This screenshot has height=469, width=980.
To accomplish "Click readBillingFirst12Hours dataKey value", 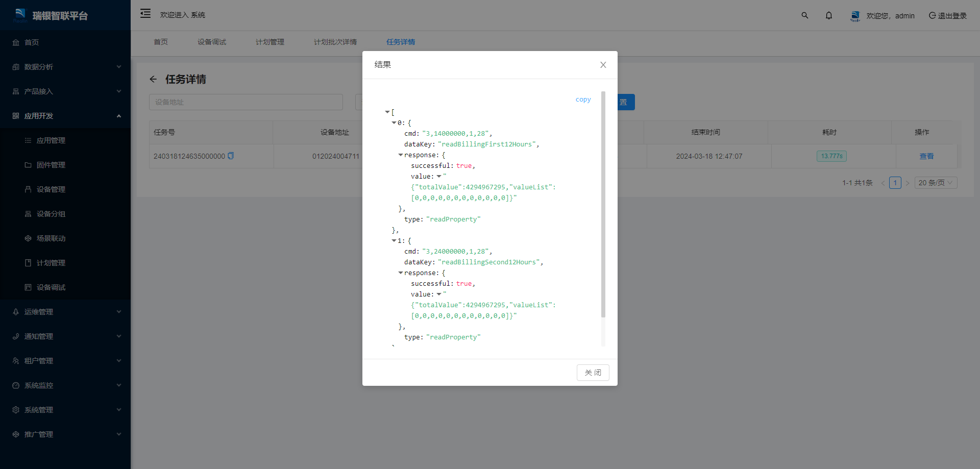I will pyautogui.click(x=486, y=144).
